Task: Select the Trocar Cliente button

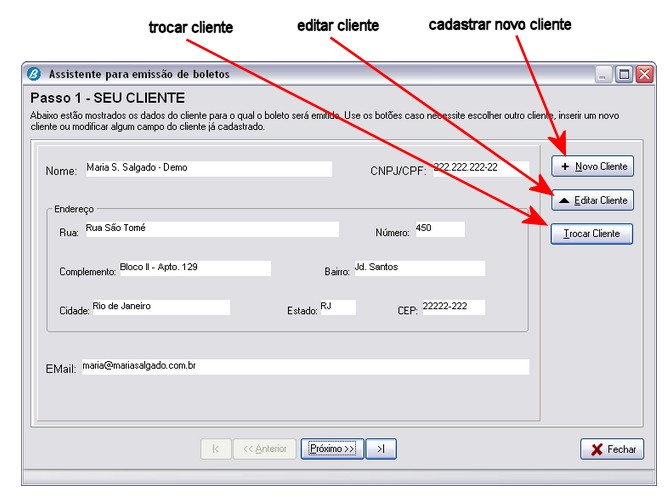Action: (592, 234)
